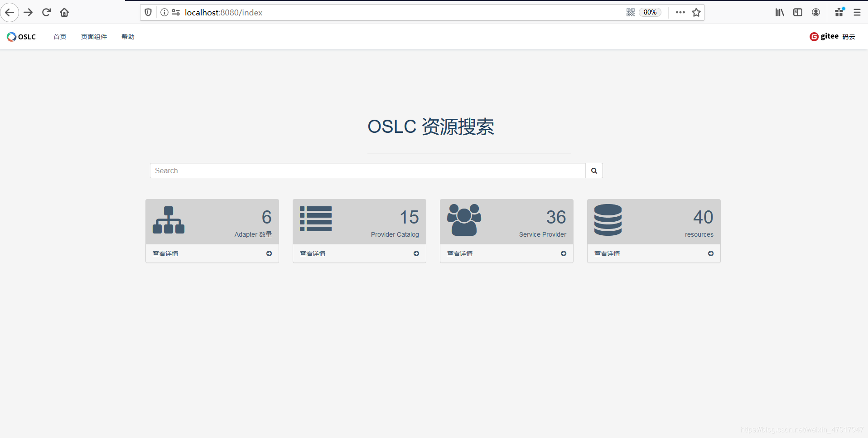Open the QR code page scanner icon
Screen dimensions: 868x438
coord(631,12)
